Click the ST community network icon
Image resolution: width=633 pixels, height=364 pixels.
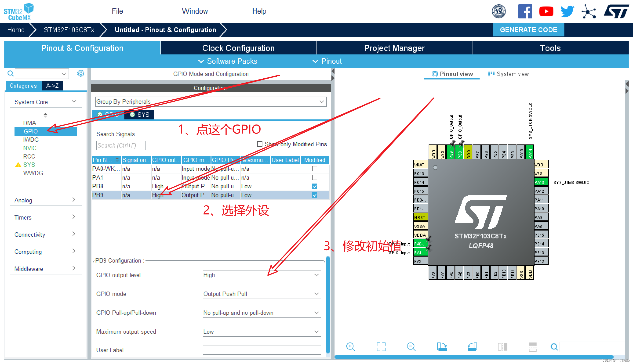click(588, 11)
